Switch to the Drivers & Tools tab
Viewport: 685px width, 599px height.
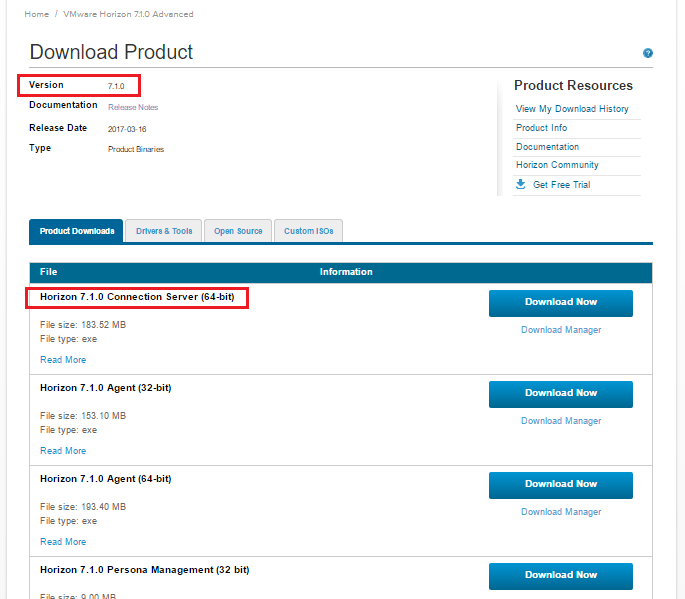pos(164,231)
